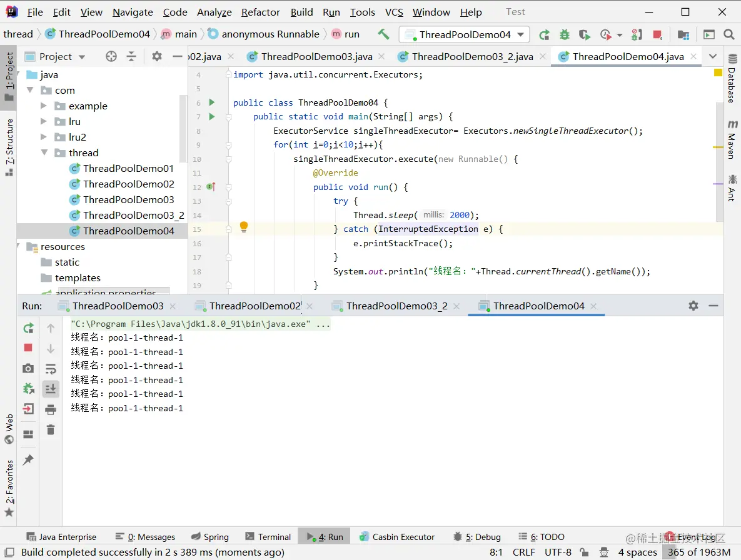Collapse all in the Project panel
Screen dimensions: 741x560
pos(131,57)
